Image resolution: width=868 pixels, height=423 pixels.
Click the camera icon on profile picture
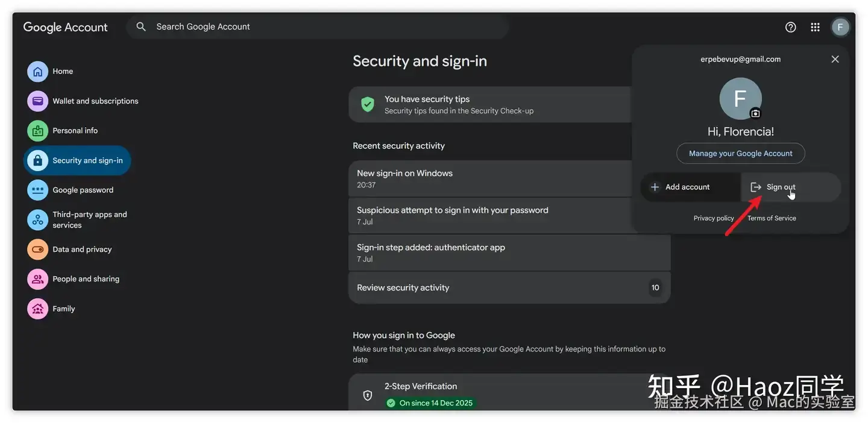755,113
